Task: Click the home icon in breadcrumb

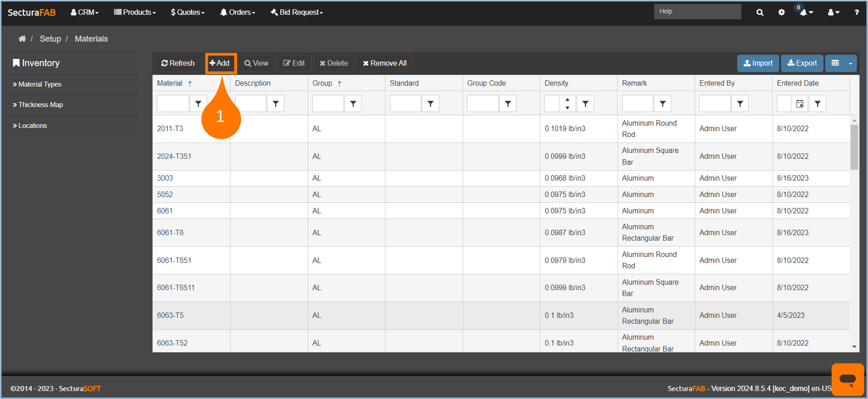Action: [22, 39]
